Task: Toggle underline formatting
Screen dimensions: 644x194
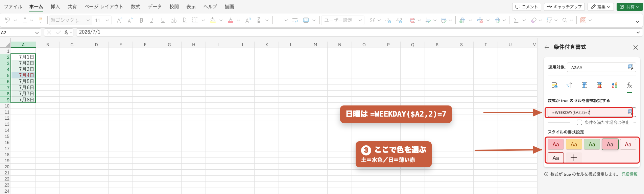Action: pos(163,20)
